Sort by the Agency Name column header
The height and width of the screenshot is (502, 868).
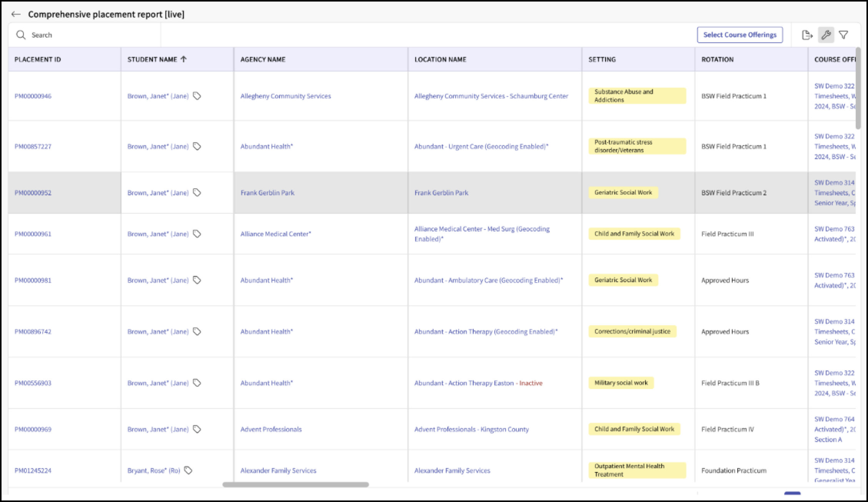click(x=263, y=59)
